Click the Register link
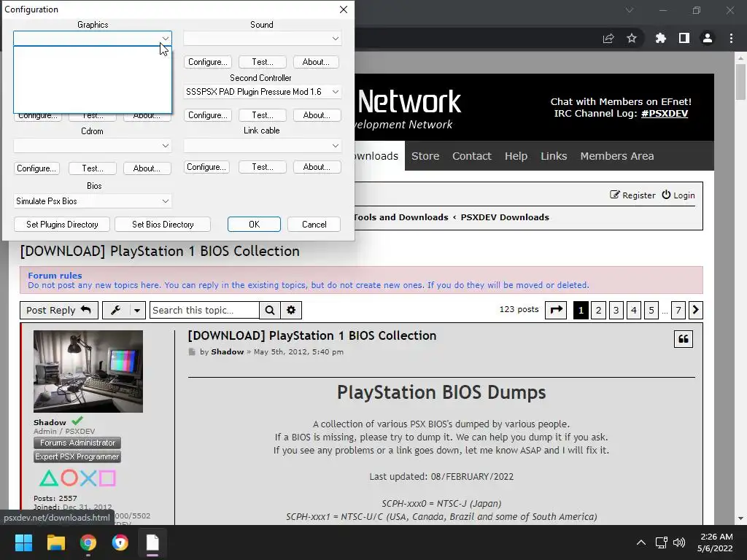The height and width of the screenshot is (560, 747). click(x=632, y=195)
